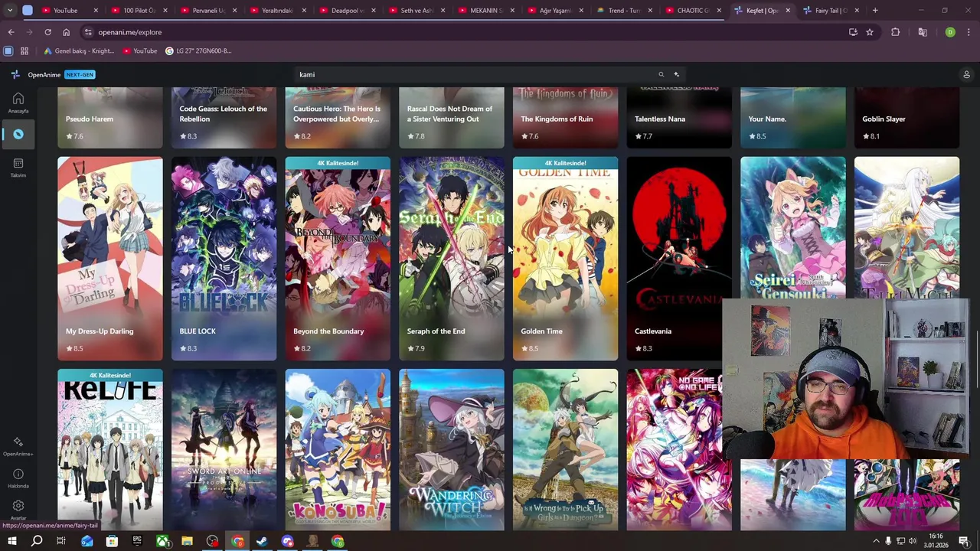Open the Hakkında info icon in sidebar
The height and width of the screenshot is (551, 980).
tap(18, 474)
